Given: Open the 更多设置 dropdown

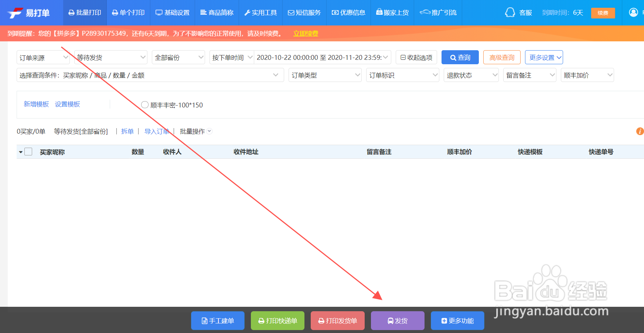Looking at the screenshot, I should 544,57.
